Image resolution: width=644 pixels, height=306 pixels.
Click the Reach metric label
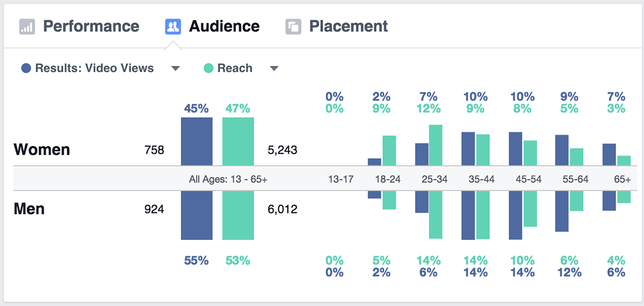[x=235, y=68]
